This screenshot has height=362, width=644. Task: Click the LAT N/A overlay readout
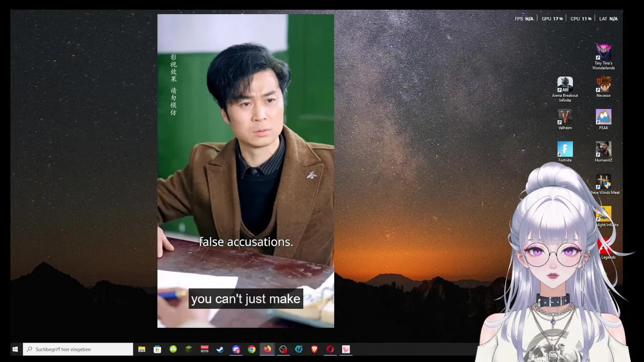608,19
